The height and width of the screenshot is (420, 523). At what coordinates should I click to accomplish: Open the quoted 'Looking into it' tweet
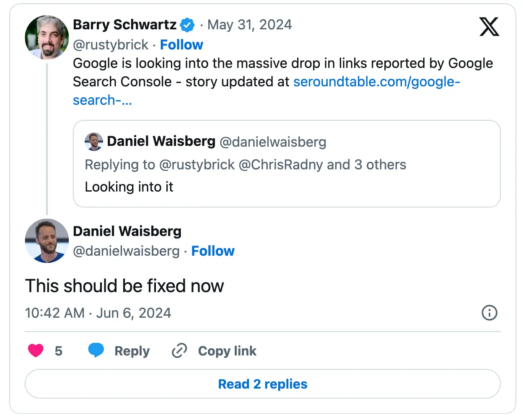pos(287,187)
